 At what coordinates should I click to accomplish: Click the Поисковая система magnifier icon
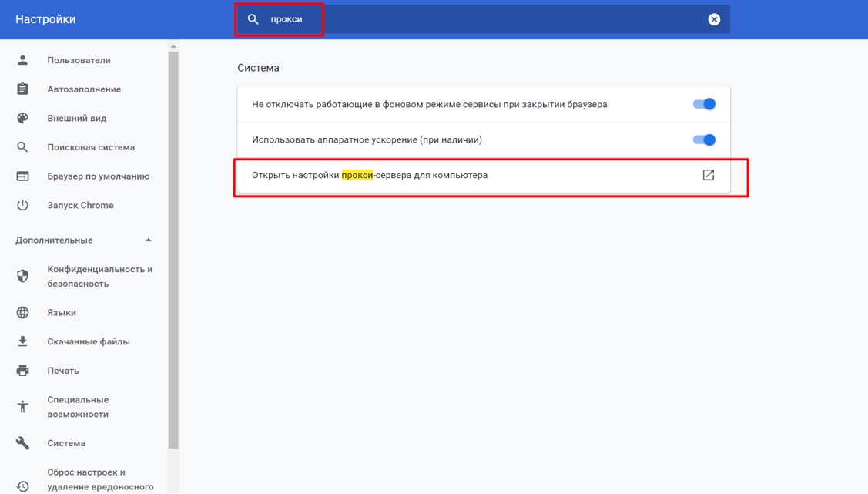point(22,146)
